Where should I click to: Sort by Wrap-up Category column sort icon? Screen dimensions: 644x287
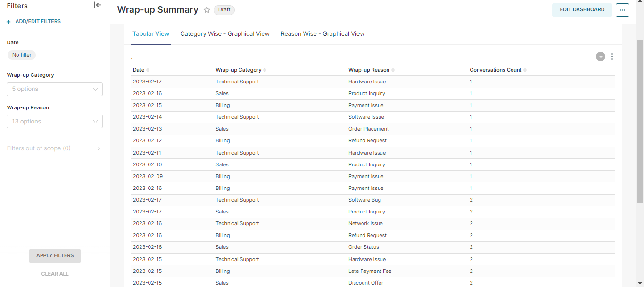264,70
